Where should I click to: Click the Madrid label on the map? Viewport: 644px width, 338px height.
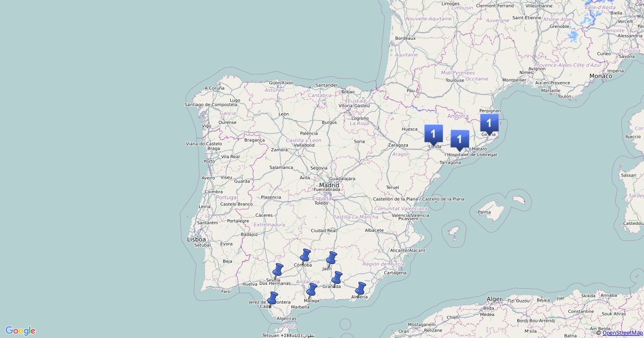point(329,185)
